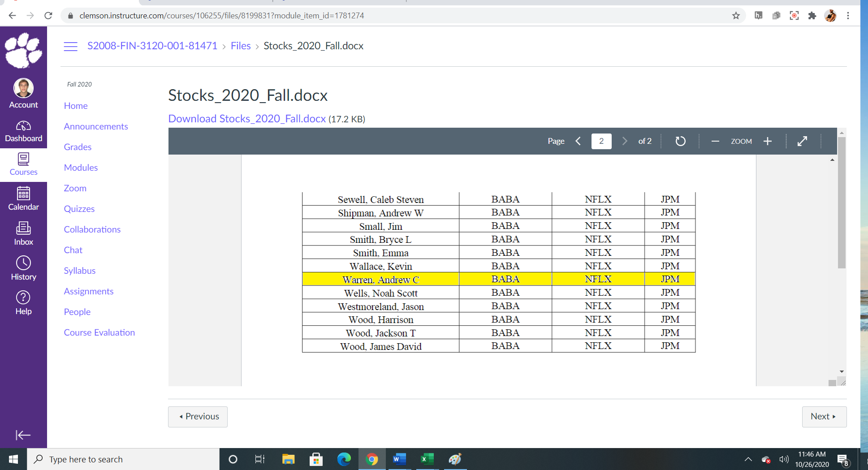868x470 pixels.
Task: Open the Grades page
Action: click(x=78, y=147)
